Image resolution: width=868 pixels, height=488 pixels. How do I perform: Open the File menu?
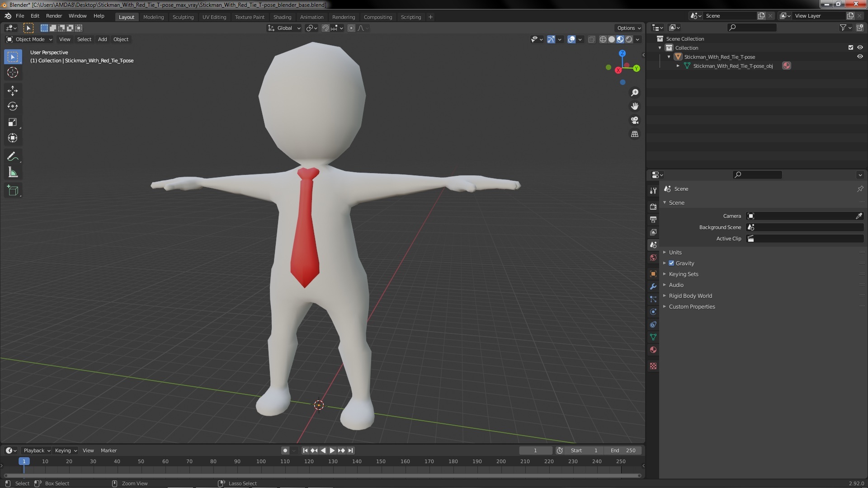click(x=20, y=16)
